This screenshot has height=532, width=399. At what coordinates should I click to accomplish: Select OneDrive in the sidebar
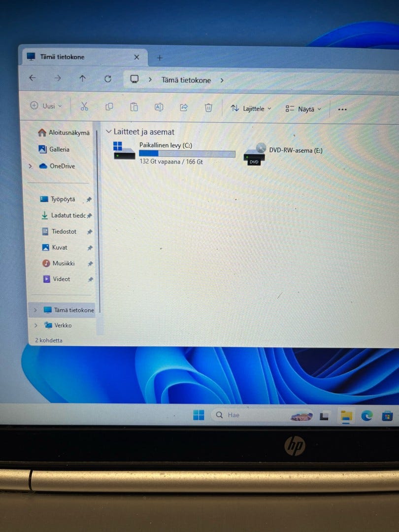pos(57,166)
